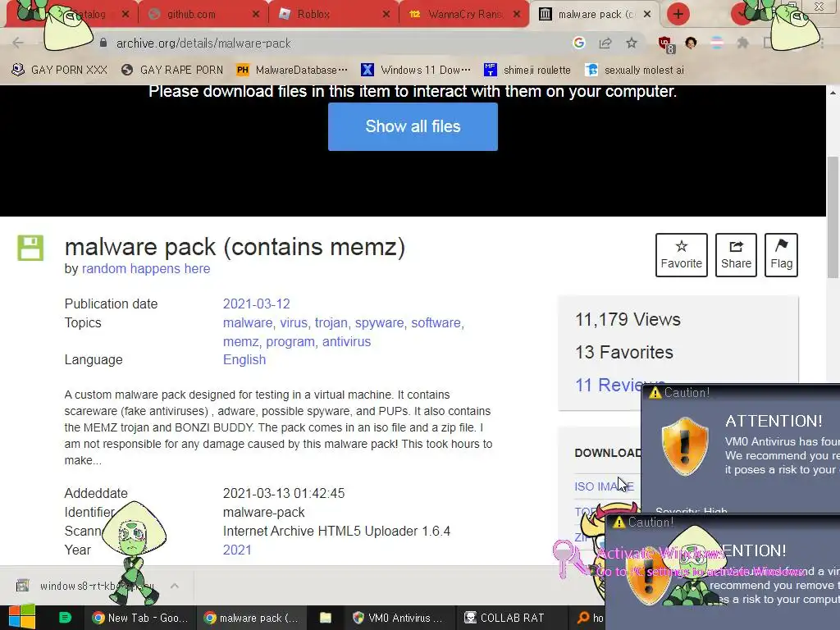Open the shimeji roulette bookmark
Screen dimensions: 840x630
tap(527, 70)
